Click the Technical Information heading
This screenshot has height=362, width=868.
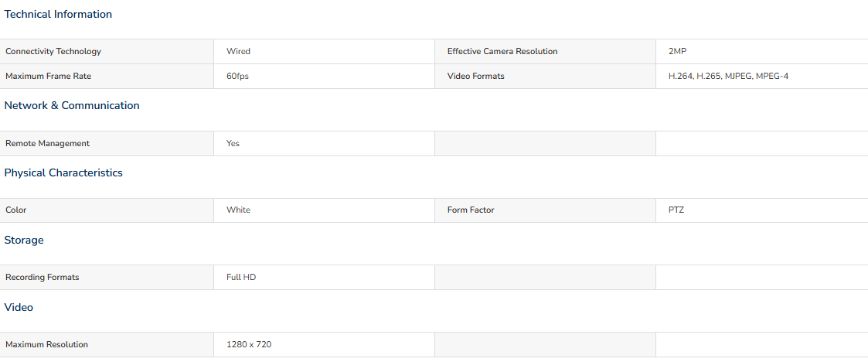[58, 15]
